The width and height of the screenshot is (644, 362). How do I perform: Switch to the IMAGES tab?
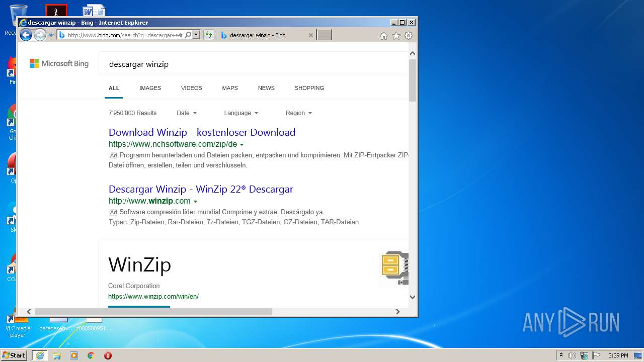[x=150, y=88]
